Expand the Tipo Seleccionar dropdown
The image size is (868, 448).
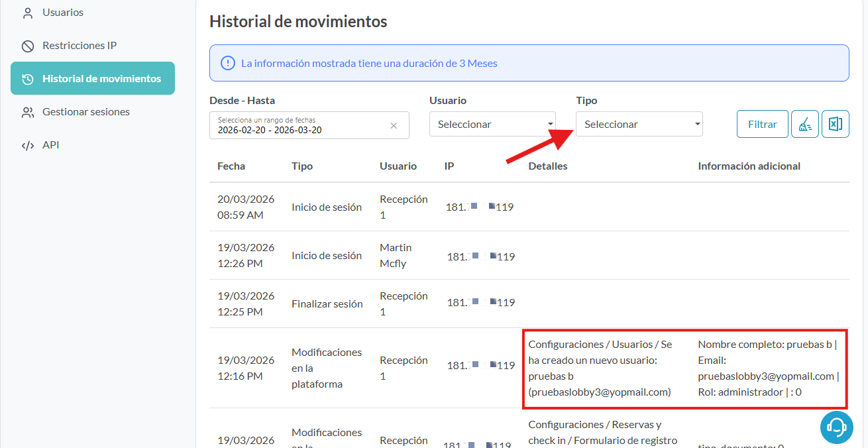click(639, 124)
